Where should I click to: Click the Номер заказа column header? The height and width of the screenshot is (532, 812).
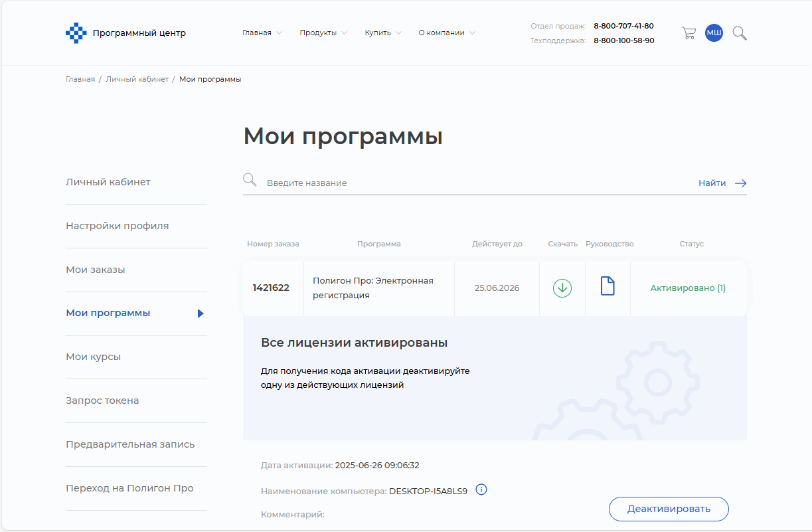[273, 244]
